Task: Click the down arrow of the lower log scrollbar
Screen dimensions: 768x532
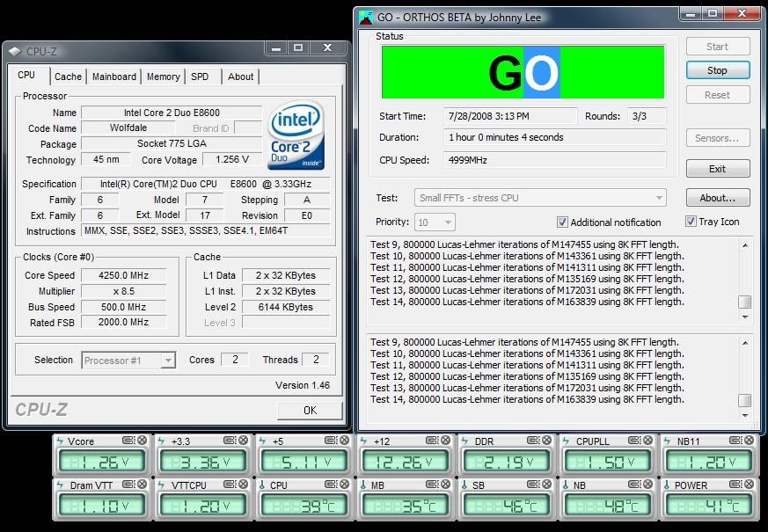Action: [745, 416]
